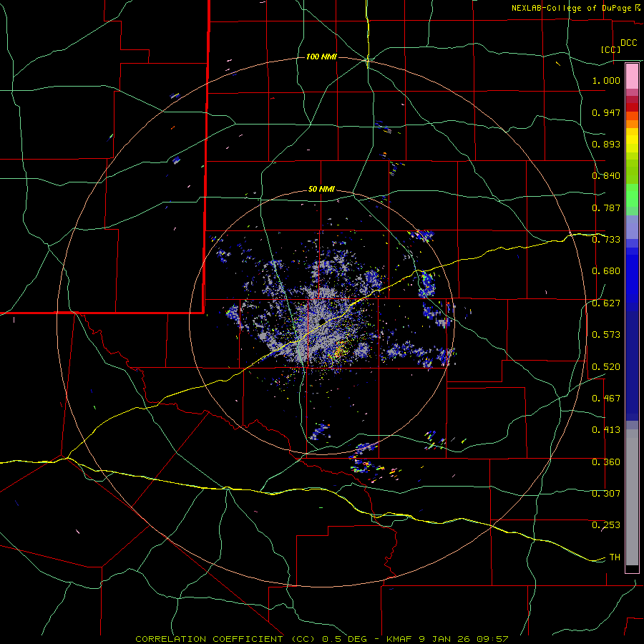
Task: Click the 100 NMI range ring label
Action: (321, 57)
